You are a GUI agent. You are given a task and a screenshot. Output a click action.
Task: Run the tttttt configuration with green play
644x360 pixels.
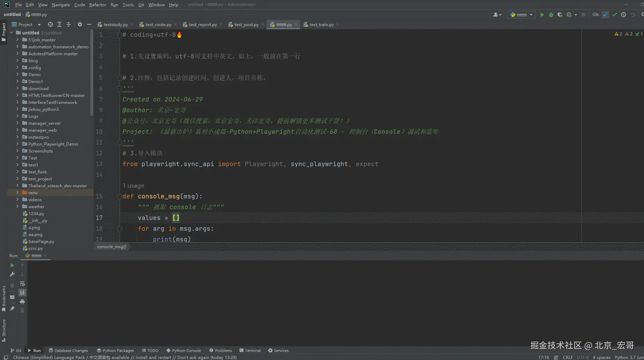542,15
